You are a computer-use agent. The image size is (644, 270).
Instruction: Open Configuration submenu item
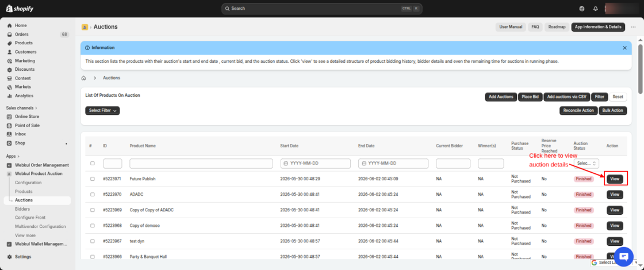[28, 182]
